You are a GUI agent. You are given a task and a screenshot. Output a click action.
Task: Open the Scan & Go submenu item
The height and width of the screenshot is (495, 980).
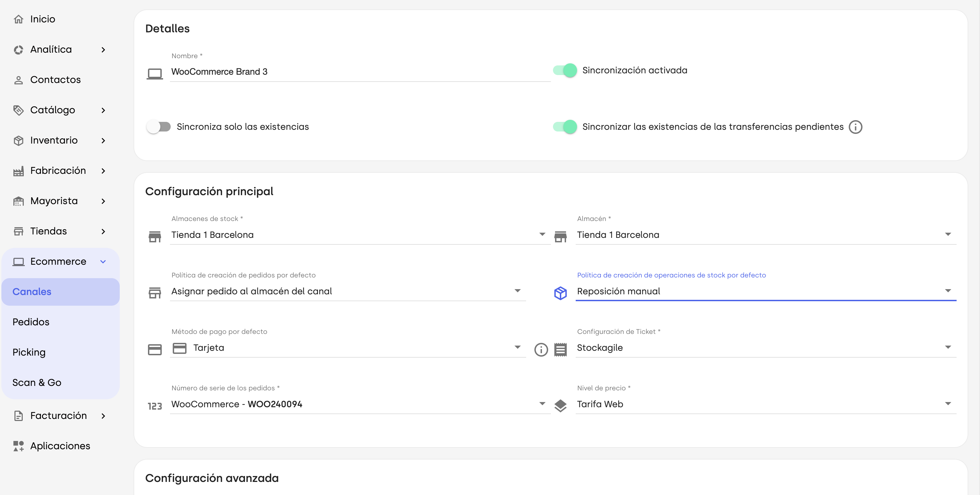[x=61, y=383]
